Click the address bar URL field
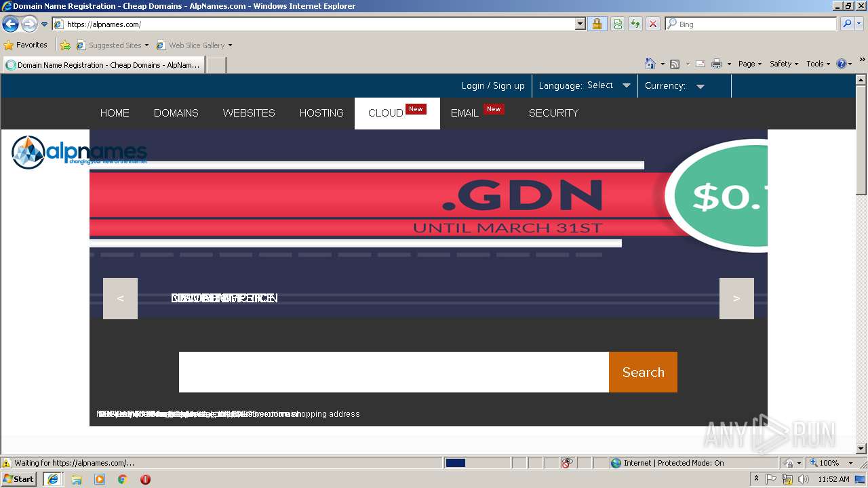868x488 pixels. pyautogui.click(x=313, y=24)
